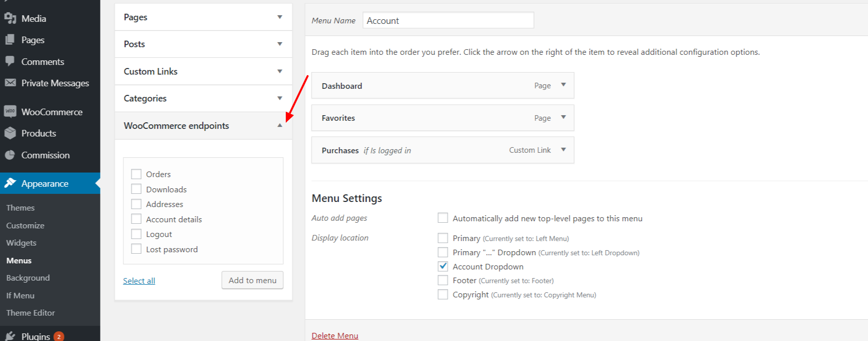Click the Plugins plug icon
Screen dimensions: 868x341
[10, 336]
